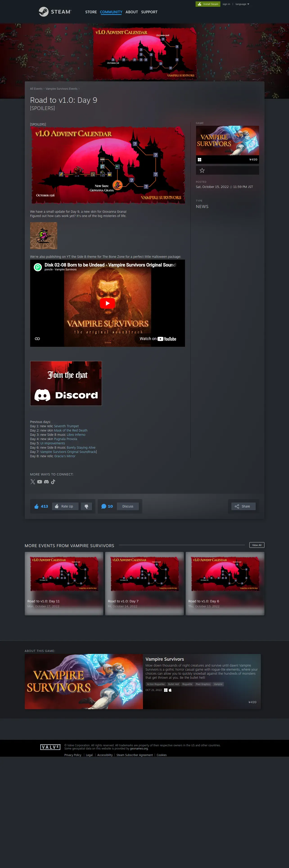Copy the video link via chain icon

tap(37, 339)
